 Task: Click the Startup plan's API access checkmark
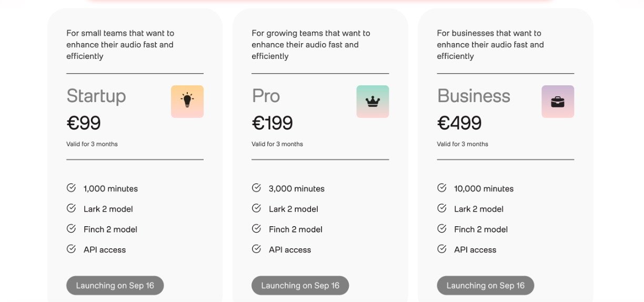click(71, 249)
